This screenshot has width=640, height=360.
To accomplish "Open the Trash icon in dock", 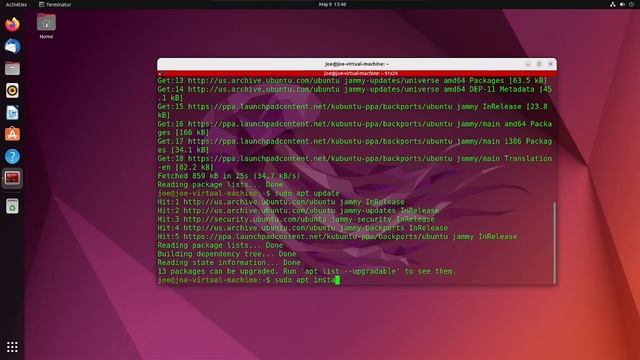I will tap(12, 207).
